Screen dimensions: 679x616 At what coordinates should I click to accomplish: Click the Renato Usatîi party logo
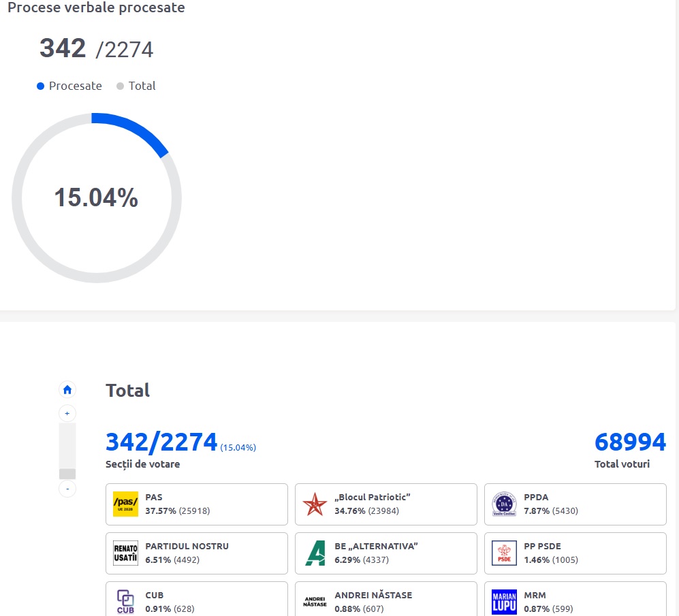coord(125,553)
